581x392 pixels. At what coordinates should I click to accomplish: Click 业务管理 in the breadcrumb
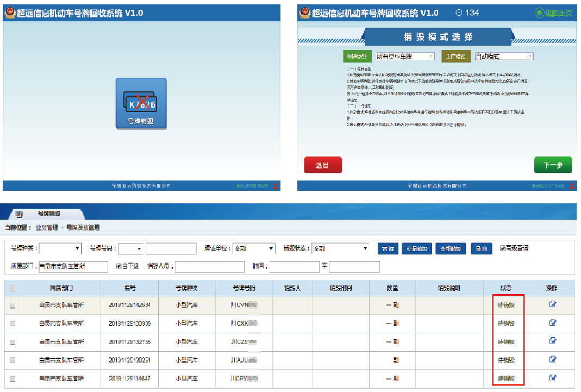click(x=47, y=227)
